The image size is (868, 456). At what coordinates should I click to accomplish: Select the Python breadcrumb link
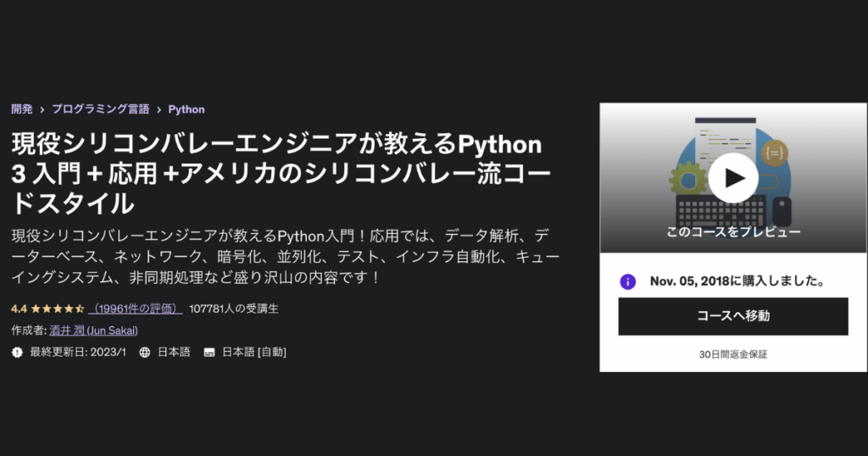pyautogui.click(x=186, y=109)
